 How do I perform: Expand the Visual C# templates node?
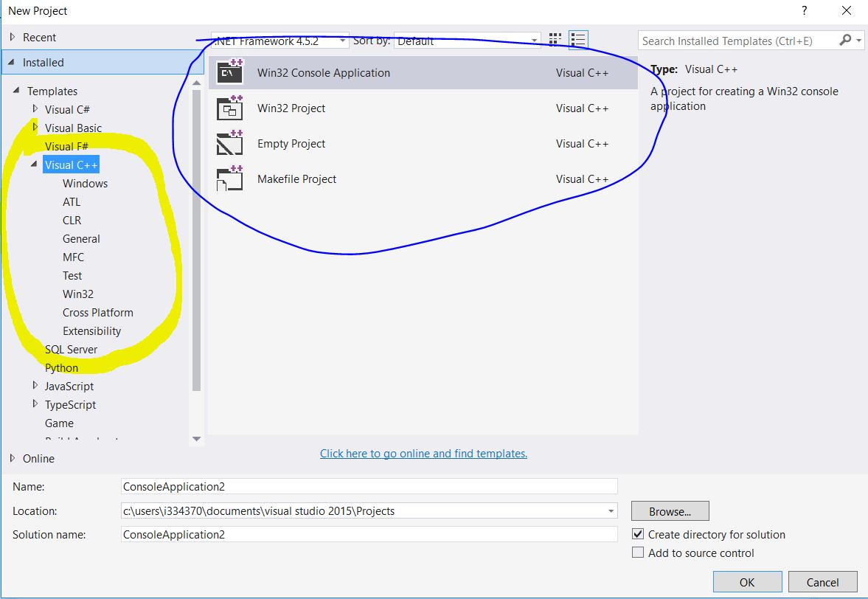[x=35, y=109]
